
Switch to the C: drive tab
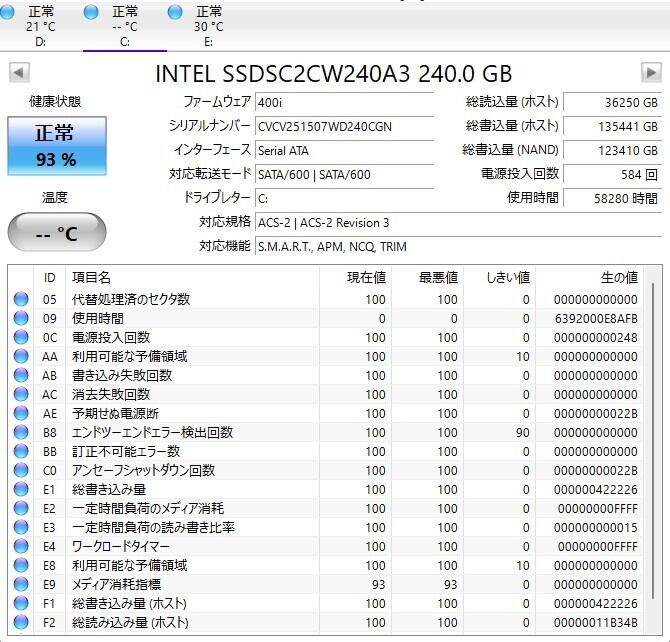125,25
